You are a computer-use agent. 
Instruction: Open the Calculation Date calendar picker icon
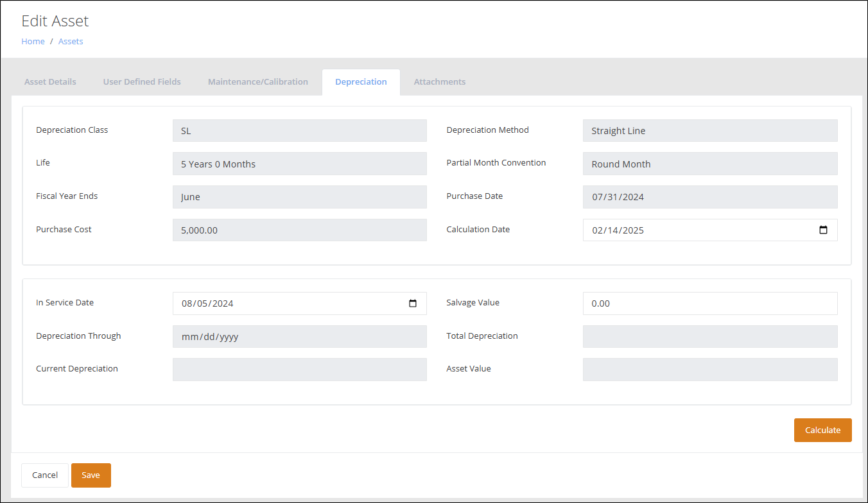823,230
